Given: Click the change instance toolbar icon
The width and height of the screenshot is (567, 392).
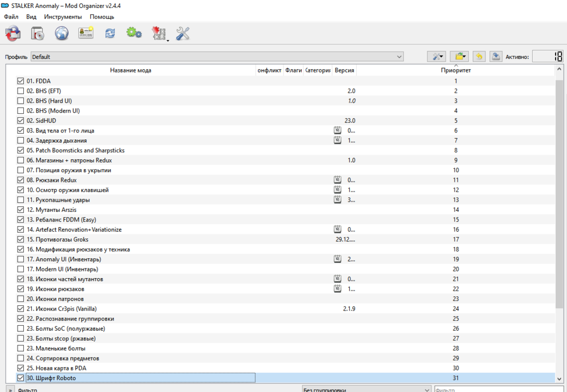Looking at the screenshot, I should tap(12, 33).
